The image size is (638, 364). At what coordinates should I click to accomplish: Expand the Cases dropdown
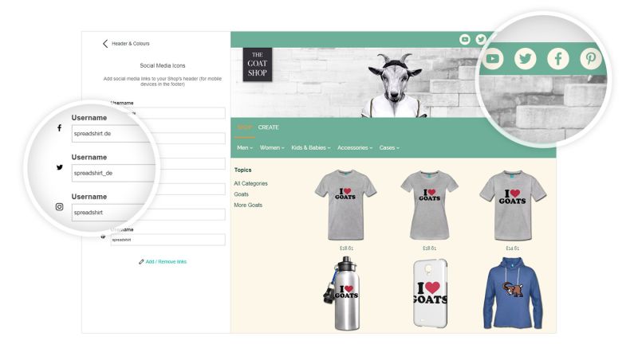point(389,147)
